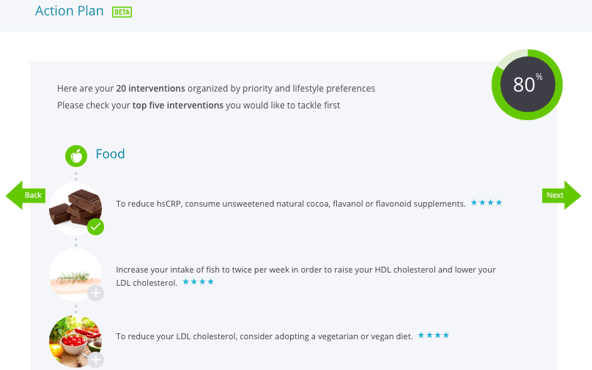This screenshot has height=370, width=592.
Task: Click star rating after LDL cholesterol fish text
Action: pos(198,282)
